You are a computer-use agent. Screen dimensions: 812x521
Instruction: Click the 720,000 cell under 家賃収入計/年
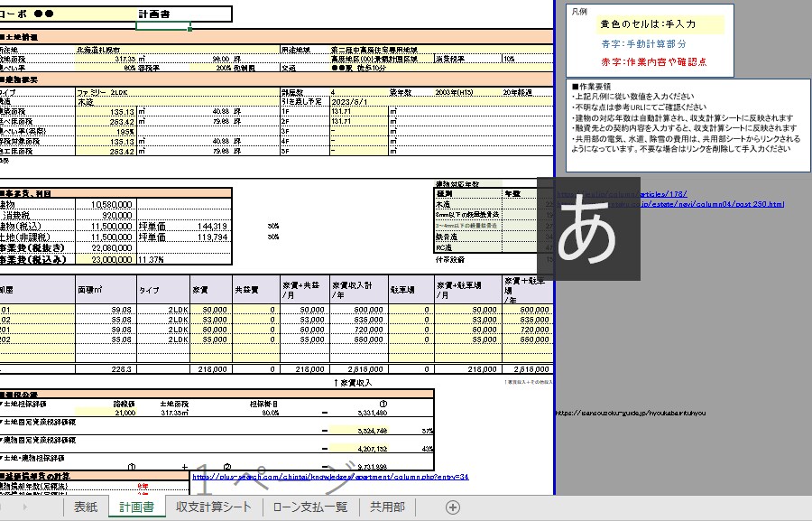359,330
